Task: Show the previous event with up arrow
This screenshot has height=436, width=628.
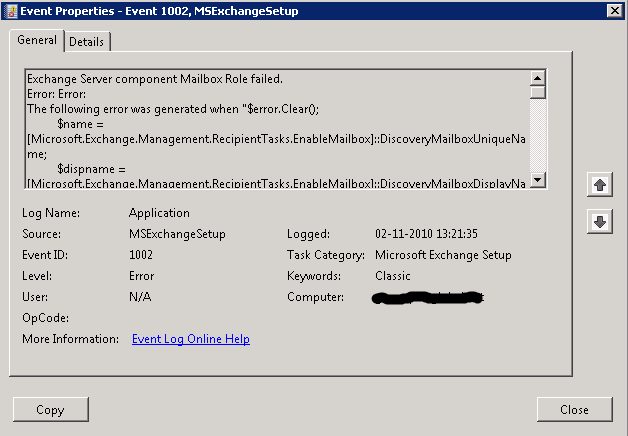Action: (x=600, y=185)
